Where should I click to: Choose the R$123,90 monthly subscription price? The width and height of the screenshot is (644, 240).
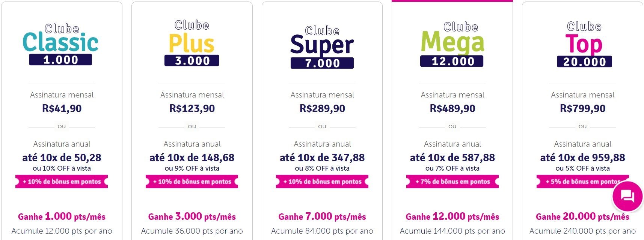[x=192, y=109]
